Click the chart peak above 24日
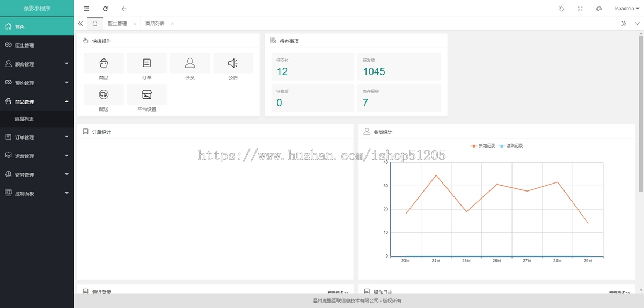The width and height of the screenshot is (644, 308). pyautogui.click(x=436, y=175)
